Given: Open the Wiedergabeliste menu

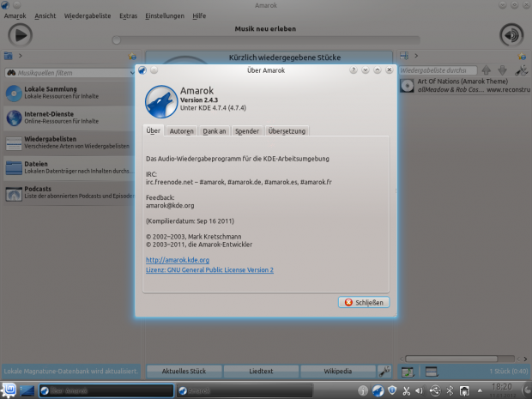Looking at the screenshot, I should pos(88,16).
